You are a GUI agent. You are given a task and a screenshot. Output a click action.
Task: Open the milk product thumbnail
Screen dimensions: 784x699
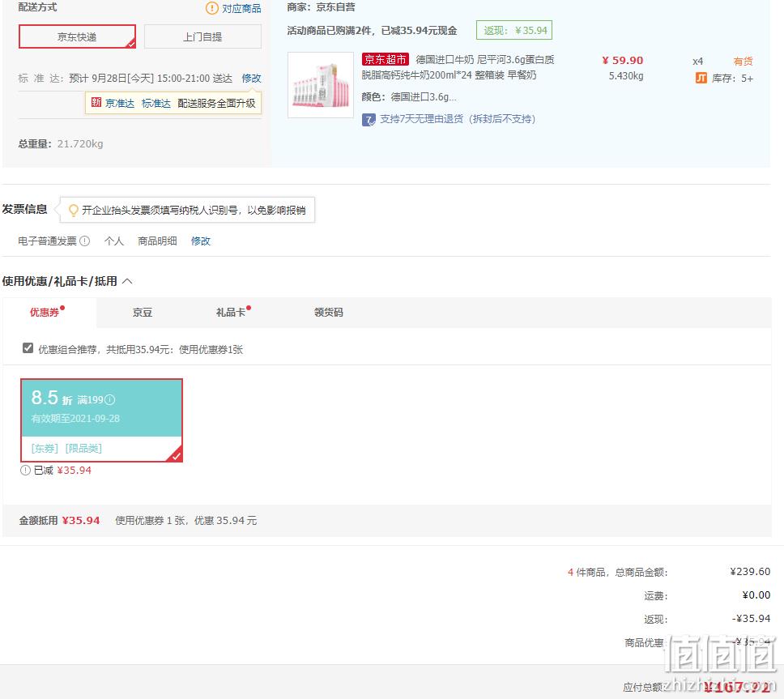pyautogui.click(x=321, y=85)
